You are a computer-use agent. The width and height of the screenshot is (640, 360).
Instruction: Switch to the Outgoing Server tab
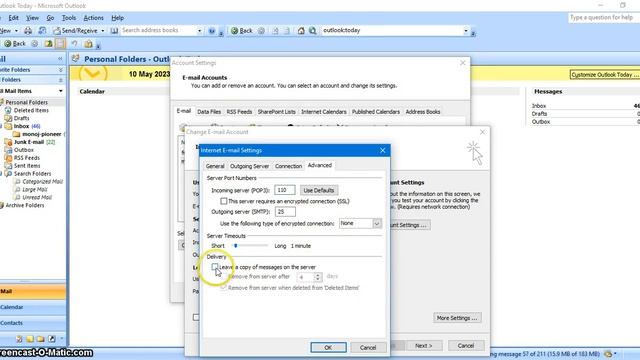[249, 166]
